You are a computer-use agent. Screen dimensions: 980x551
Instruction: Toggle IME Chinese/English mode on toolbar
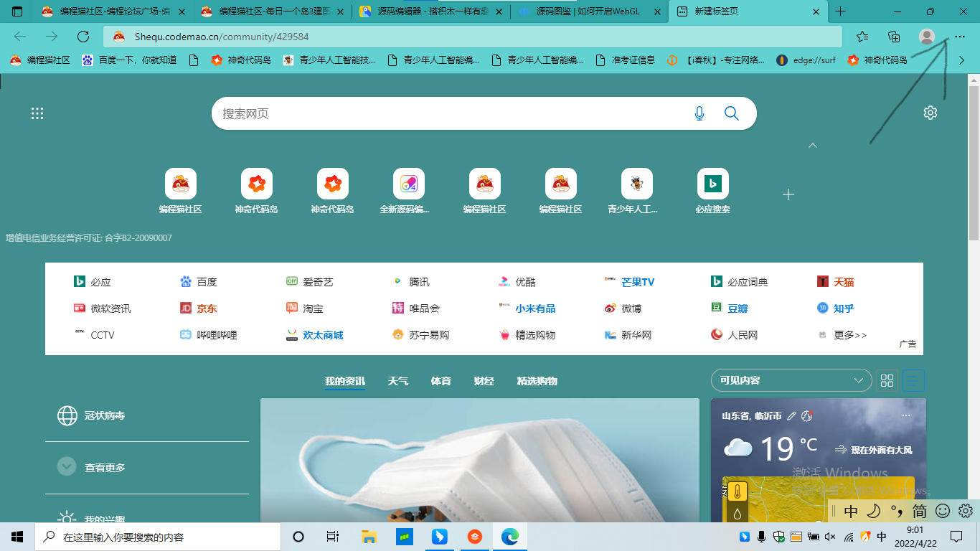851,511
